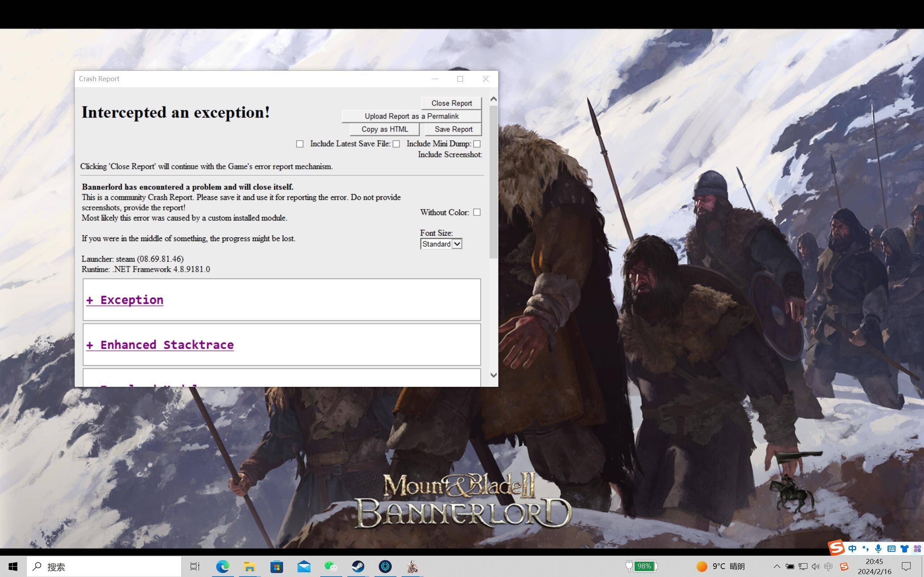
Task: Click the Copy as HTML button
Action: (385, 130)
